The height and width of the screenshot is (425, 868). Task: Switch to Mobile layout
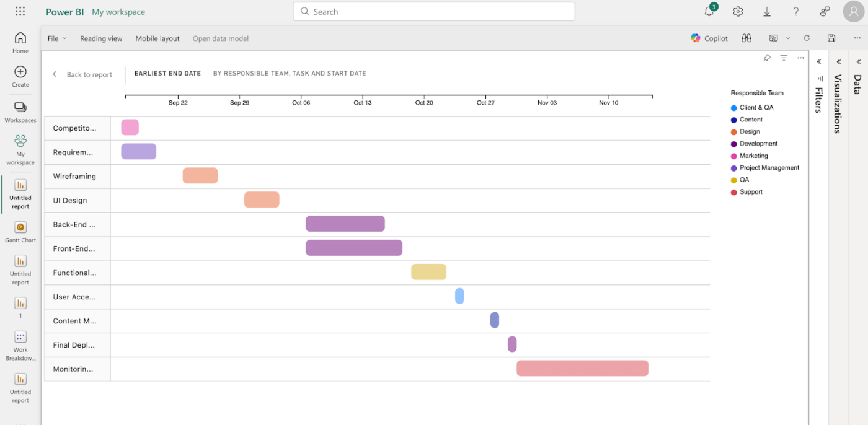pyautogui.click(x=157, y=38)
